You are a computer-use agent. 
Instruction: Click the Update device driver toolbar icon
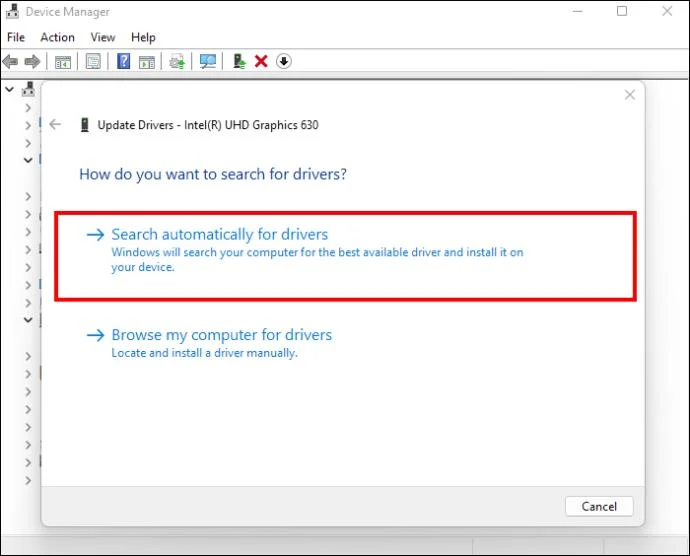[x=177, y=62]
